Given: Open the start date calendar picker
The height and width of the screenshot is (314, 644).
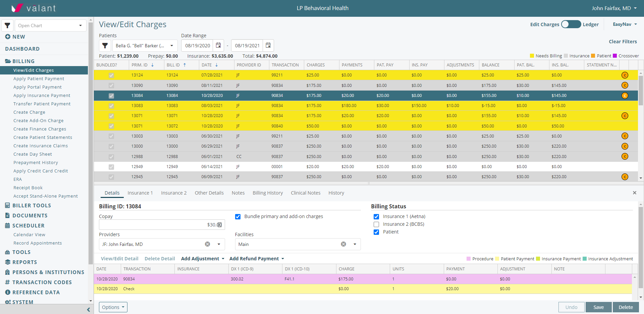Looking at the screenshot, I should [218, 46].
